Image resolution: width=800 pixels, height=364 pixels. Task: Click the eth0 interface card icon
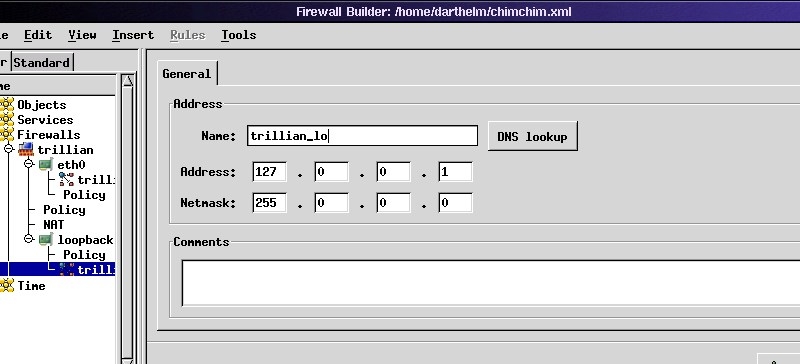click(x=46, y=164)
